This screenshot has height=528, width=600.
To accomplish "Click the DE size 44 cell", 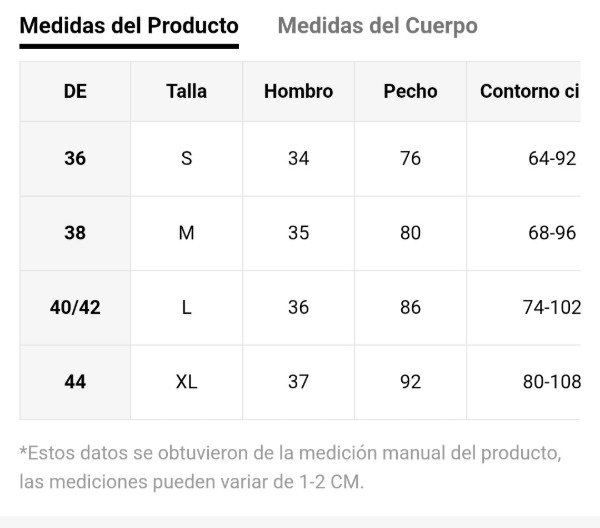I will [x=75, y=382].
